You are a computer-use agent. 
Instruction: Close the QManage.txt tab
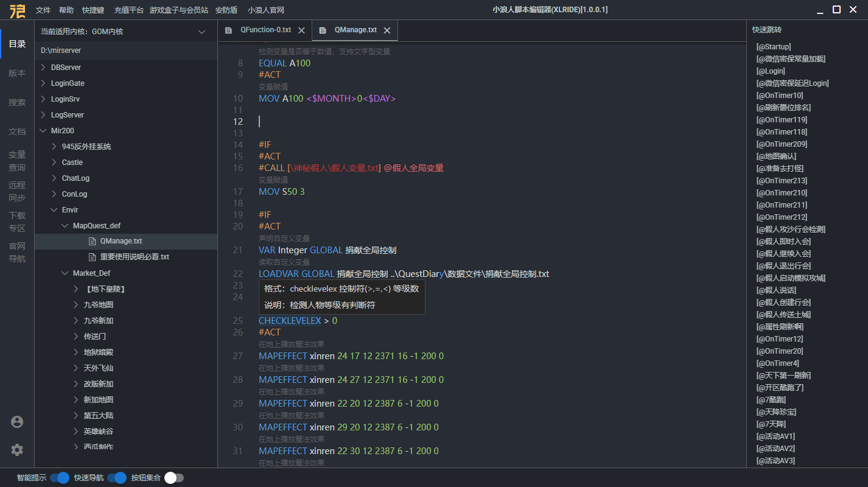coord(387,30)
